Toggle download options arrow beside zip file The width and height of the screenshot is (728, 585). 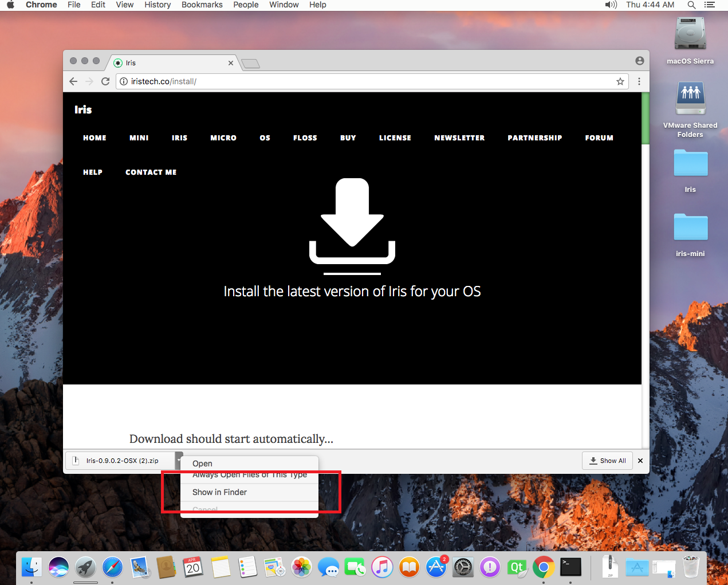click(x=179, y=460)
